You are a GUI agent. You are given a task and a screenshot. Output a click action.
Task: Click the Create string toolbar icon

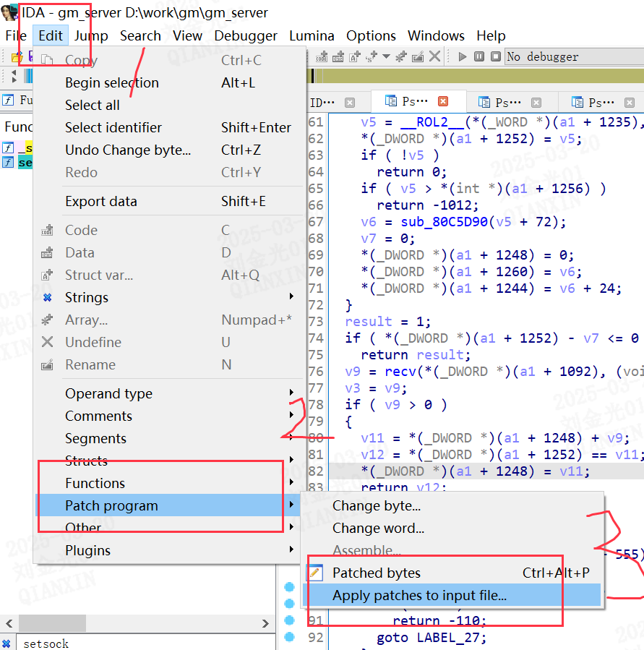click(x=372, y=57)
